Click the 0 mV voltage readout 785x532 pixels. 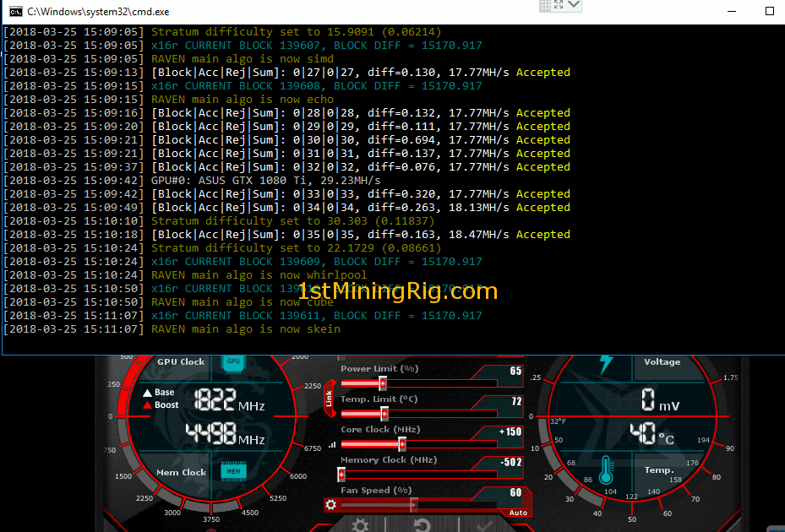[x=660, y=400]
